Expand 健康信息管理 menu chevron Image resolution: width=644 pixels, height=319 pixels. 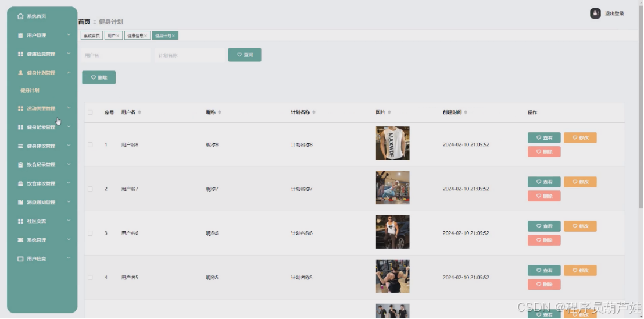tap(69, 54)
